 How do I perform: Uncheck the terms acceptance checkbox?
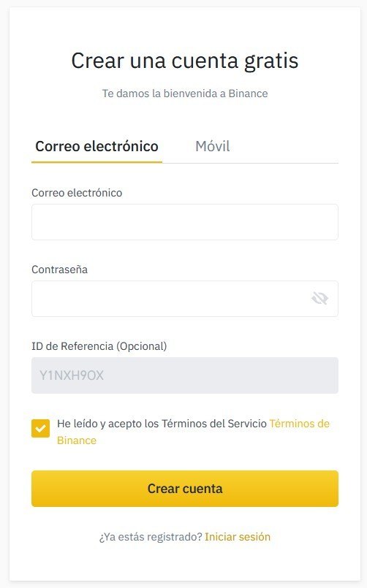40,428
